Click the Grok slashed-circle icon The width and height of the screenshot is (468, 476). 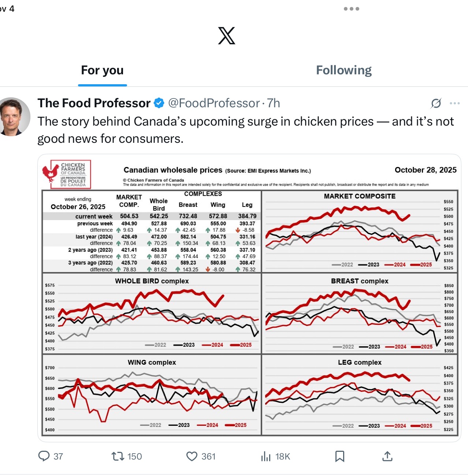436,104
